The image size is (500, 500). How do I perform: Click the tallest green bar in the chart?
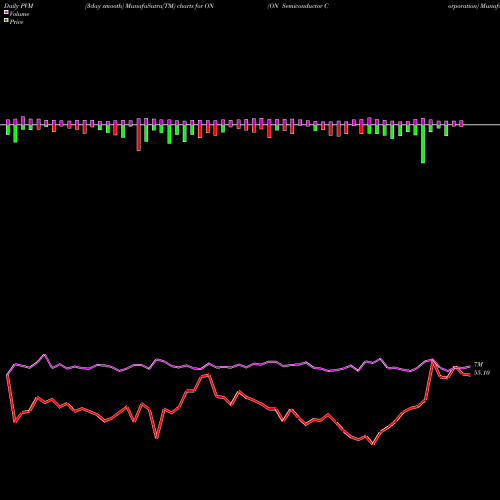pos(423,144)
